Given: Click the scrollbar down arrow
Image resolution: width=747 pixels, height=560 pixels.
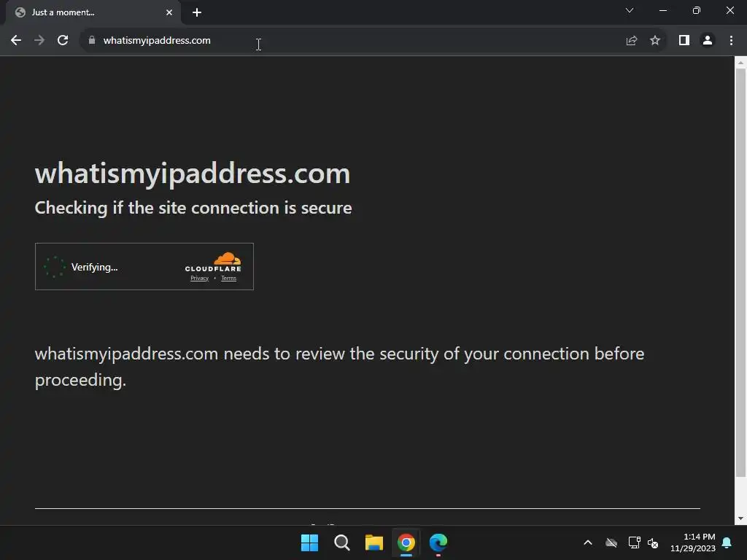Looking at the screenshot, I should coord(740,518).
